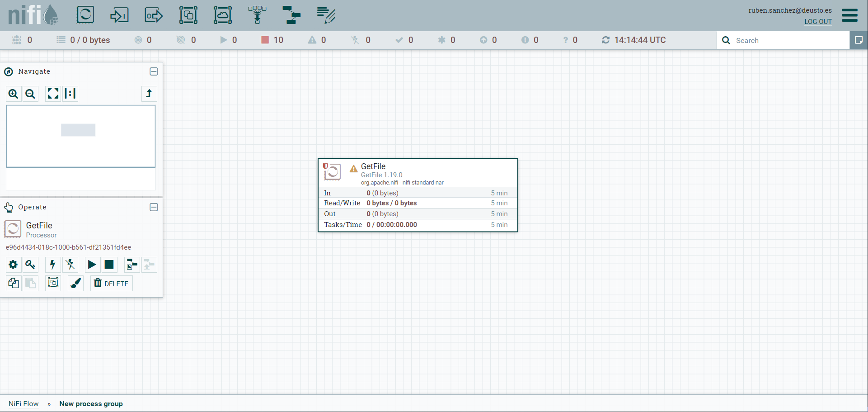Screen dimensions: 868x412
Task: Click the NiFi logo
Action: click(x=33, y=15)
